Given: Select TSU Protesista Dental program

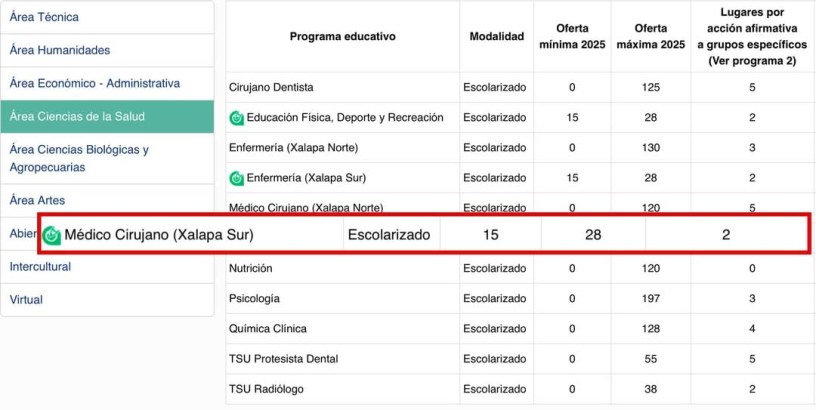Looking at the screenshot, I should point(283,358).
